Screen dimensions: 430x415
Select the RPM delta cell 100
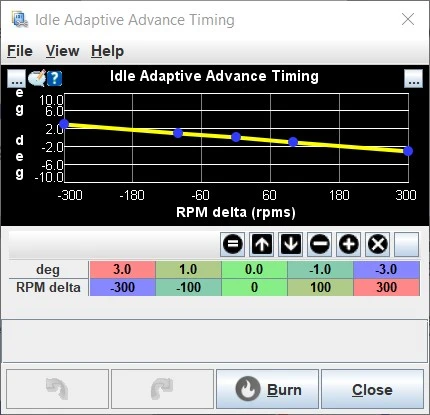tap(320, 287)
